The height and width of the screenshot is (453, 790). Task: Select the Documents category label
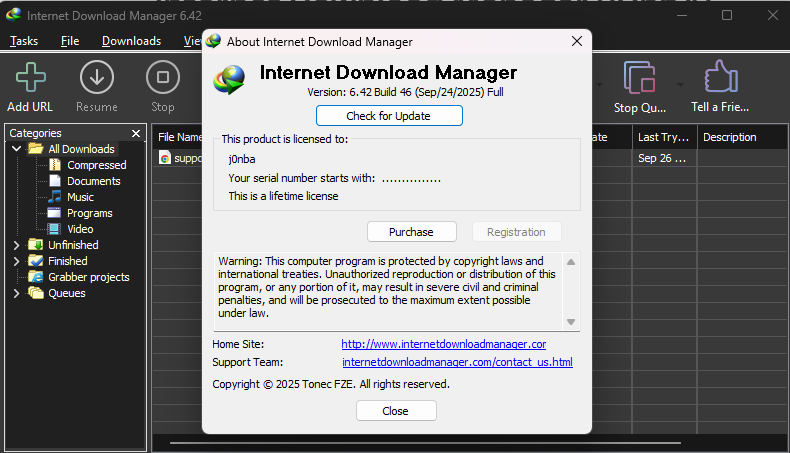click(x=94, y=181)
